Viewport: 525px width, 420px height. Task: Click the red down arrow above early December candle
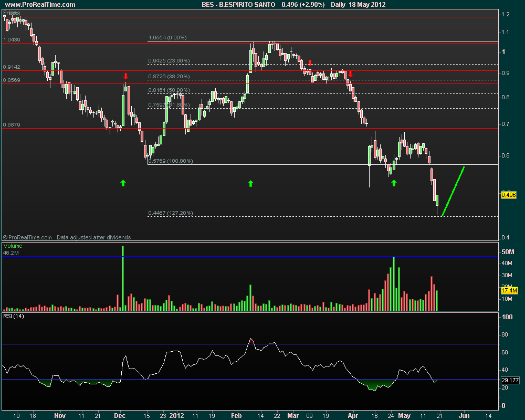click(x=125, y=76)
